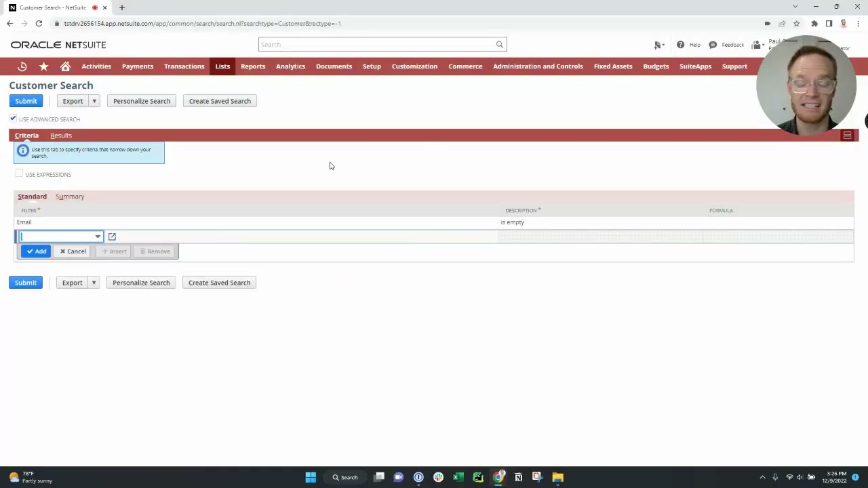Click bottom Create Saved Search button
The width and height of the screenshot is (868, 488).
pyautogui.click(x=219, y=283)
